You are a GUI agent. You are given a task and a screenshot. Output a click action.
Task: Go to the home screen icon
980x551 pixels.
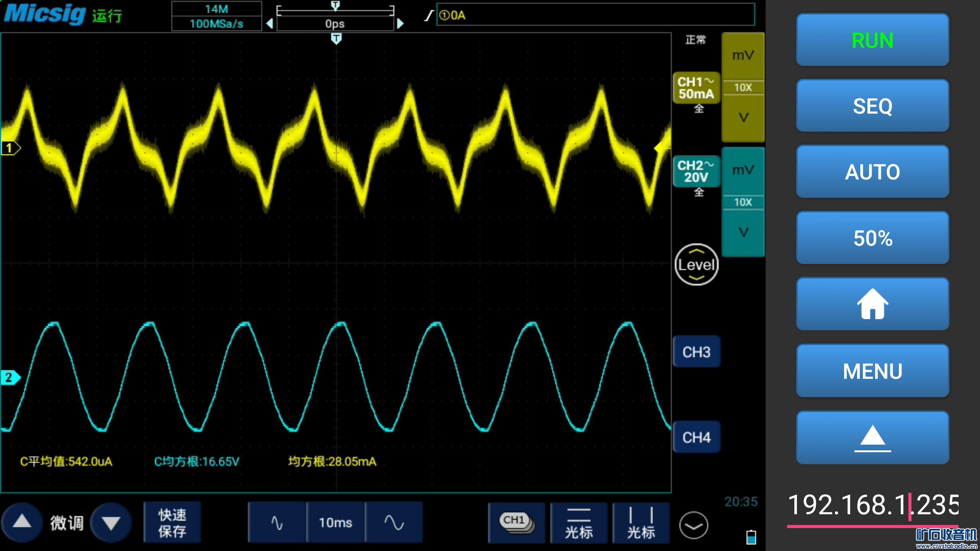point(872,304)
